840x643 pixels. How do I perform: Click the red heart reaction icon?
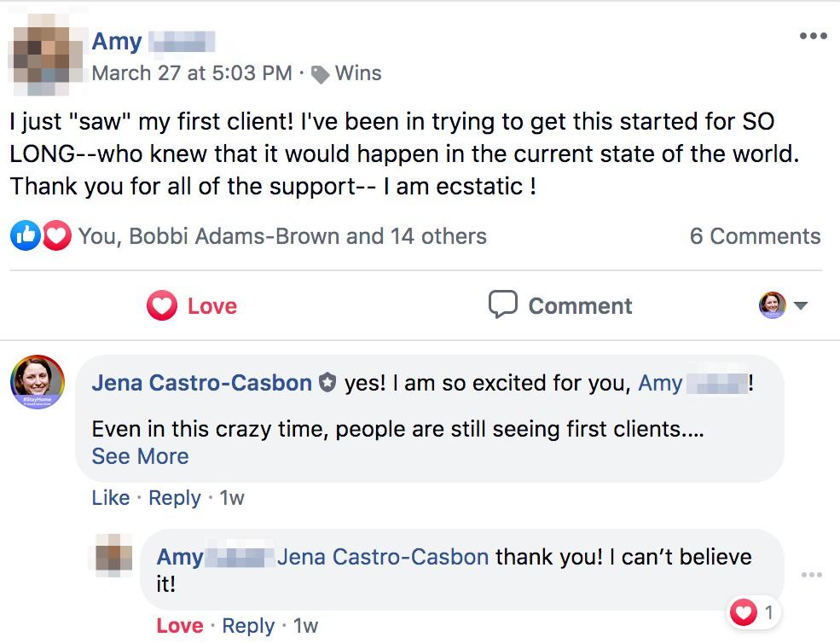56,236
